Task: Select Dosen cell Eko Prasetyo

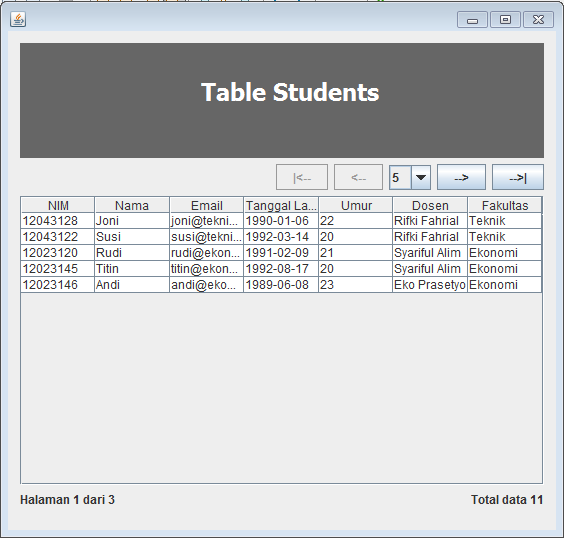Action: 430,285
